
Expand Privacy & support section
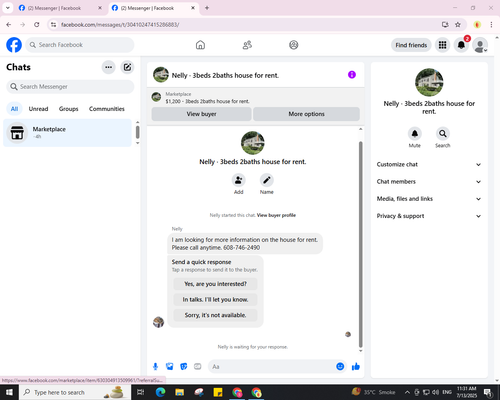(429, 216)
